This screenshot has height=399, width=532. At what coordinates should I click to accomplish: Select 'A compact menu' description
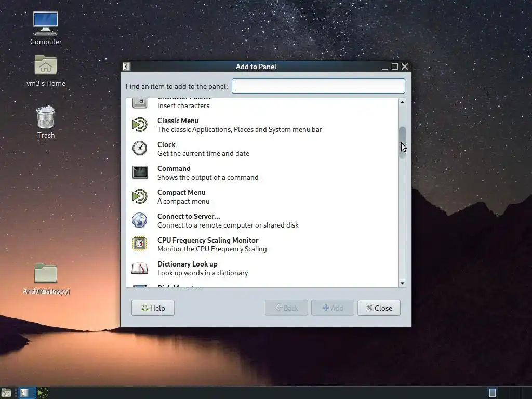[183, 201]
